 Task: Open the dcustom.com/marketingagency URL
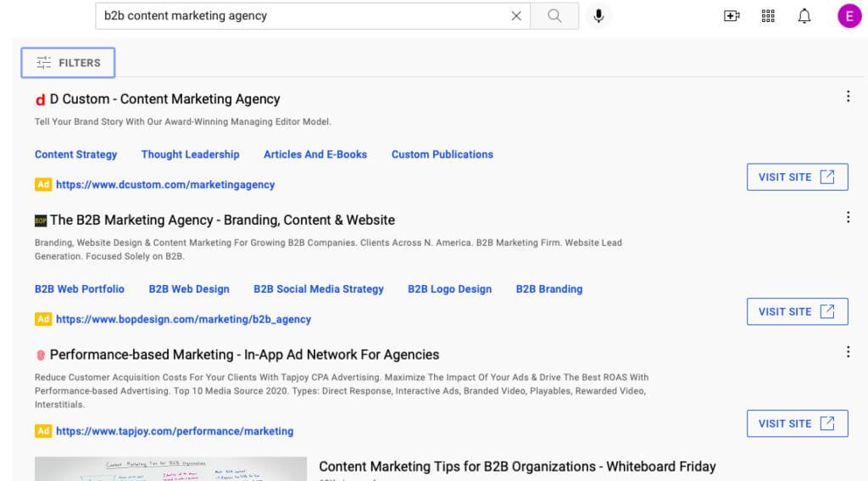(x=165, y=185)
